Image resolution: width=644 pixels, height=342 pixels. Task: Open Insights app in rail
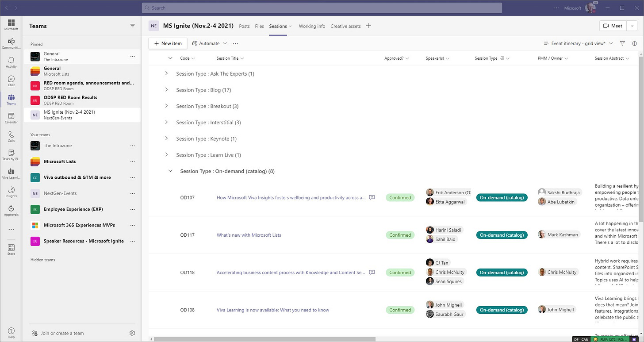pos(11,192)
